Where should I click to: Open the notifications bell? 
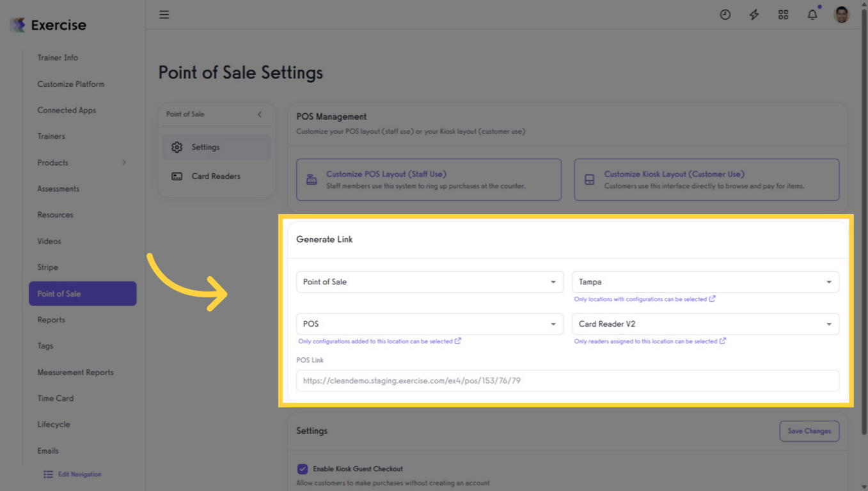(x=812, y=14)
